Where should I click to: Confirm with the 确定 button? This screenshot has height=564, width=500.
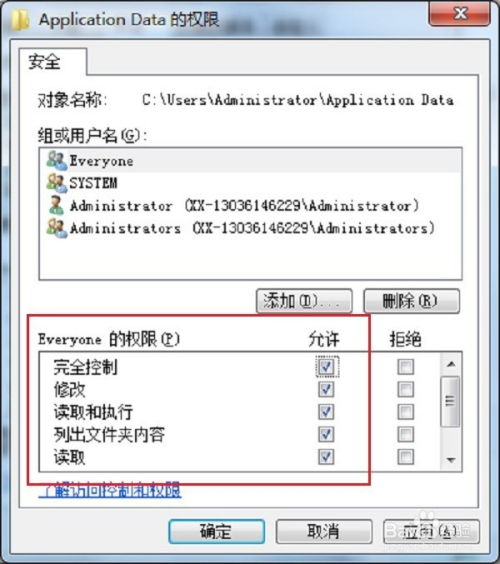tap(217, 531)
